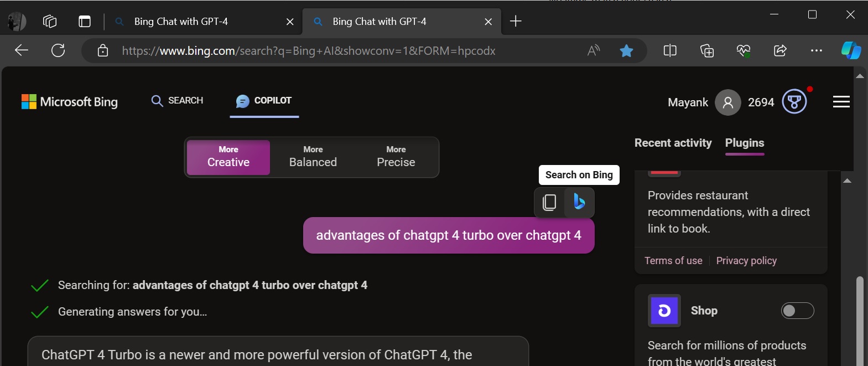Choose More Balanced conversation style
The width and height of the screenshot is (868, 366).
pos(313,157)
